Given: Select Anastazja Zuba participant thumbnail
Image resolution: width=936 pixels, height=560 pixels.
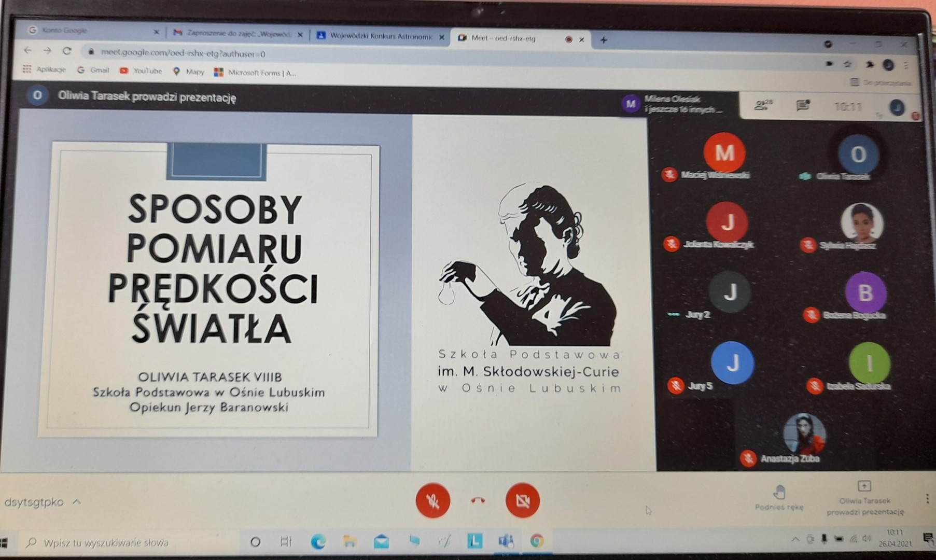Looking at the screenshot, I should 804,436.
